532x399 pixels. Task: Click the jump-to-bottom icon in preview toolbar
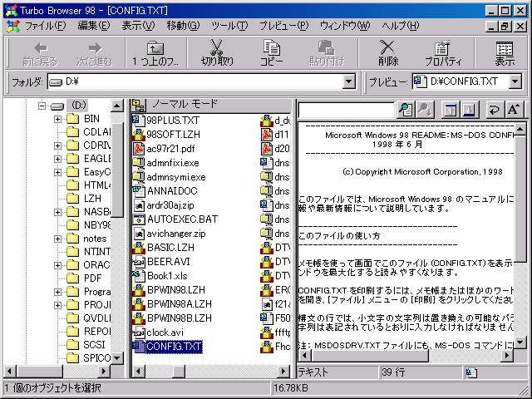tap(469, 109)
